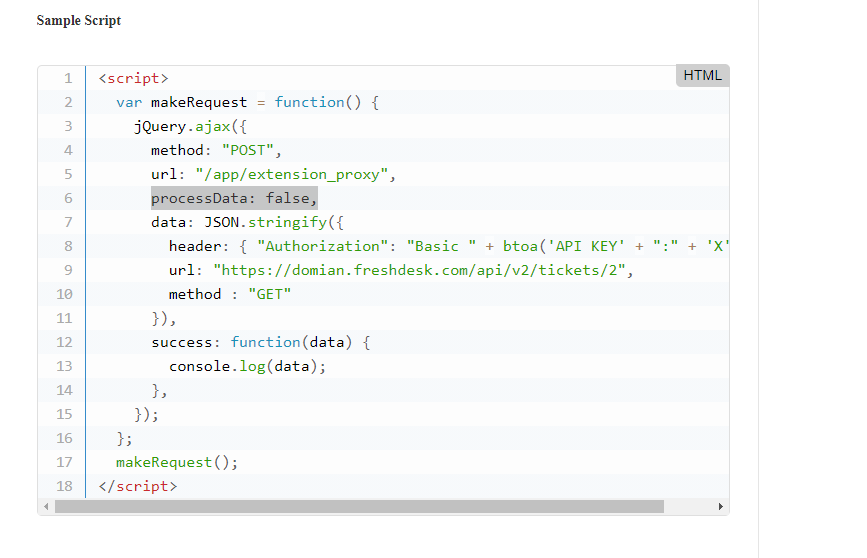Click 'makeRequest();' call on line 17
Screen dimensions: 867x558
point(177,462)
